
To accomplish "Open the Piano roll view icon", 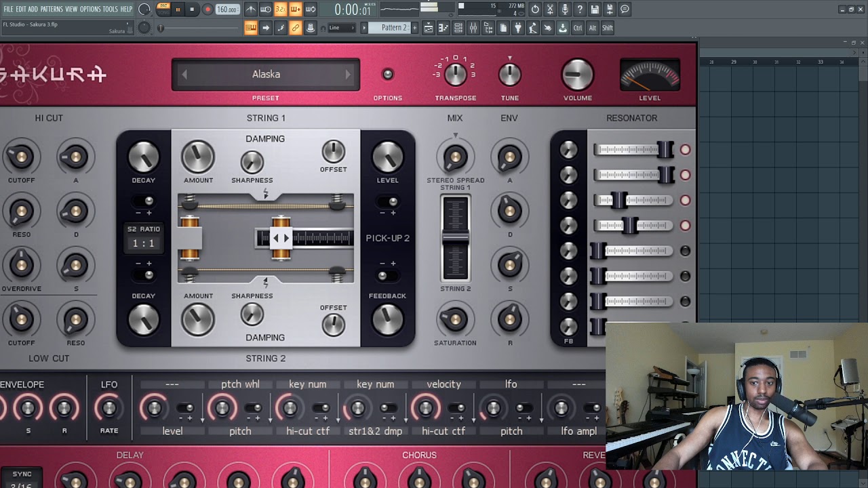I will (x=443, y=28).
